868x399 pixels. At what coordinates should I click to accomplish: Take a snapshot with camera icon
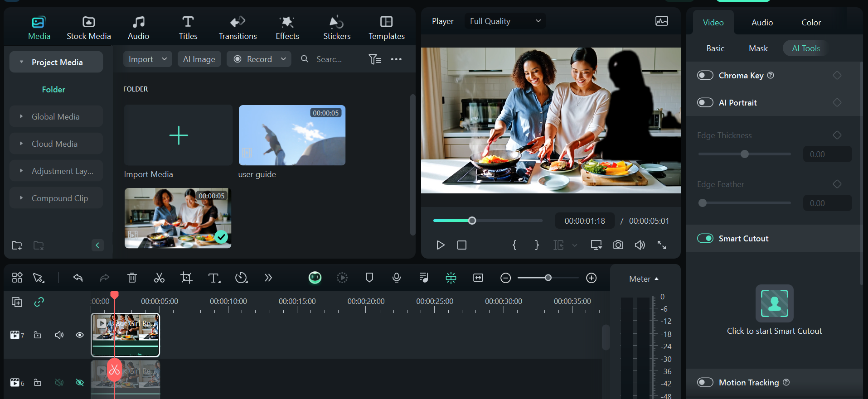coord(618,245)
